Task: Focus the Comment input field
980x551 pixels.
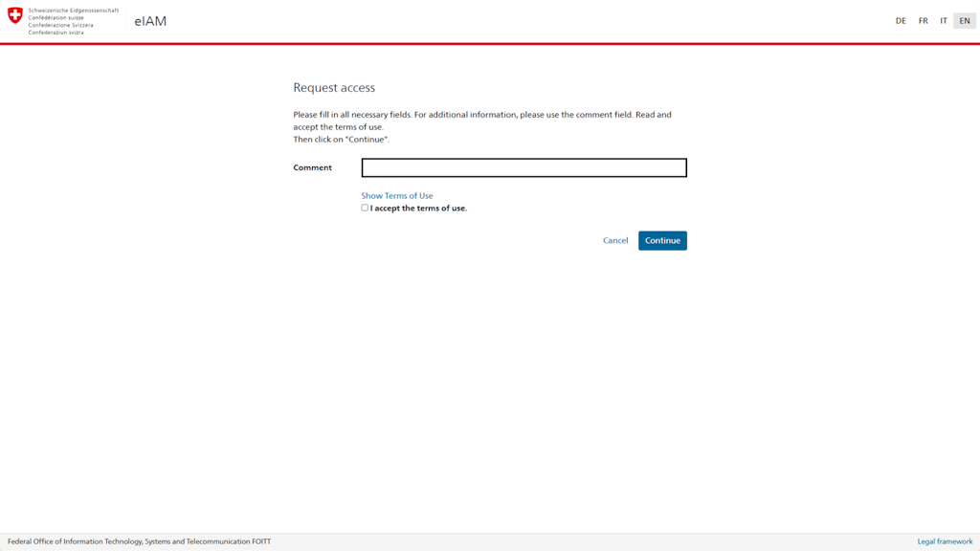Action: [523, 167]
